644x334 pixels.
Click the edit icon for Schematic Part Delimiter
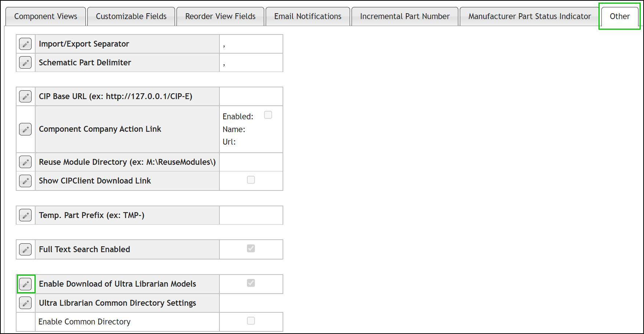(x=25, y=62)
